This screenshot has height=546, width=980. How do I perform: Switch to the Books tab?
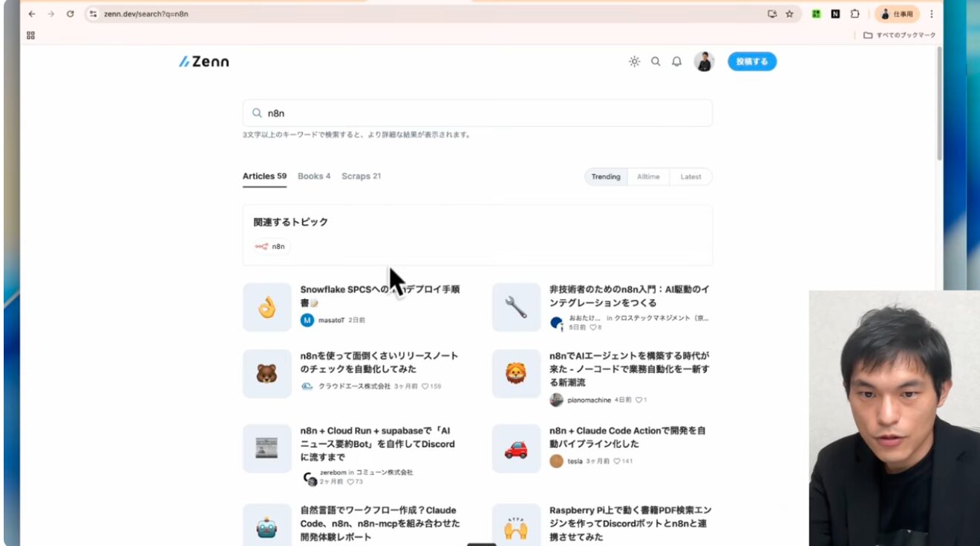[x=314, y=176]
